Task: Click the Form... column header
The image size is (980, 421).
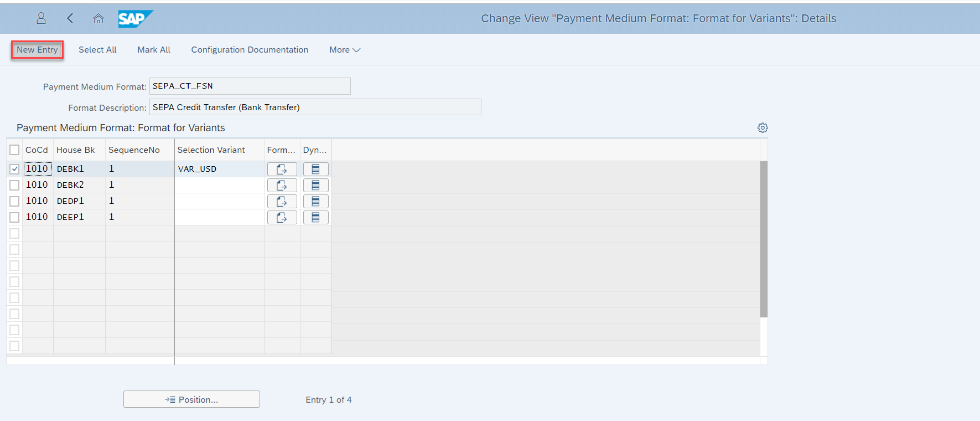Action: [281, 150]
